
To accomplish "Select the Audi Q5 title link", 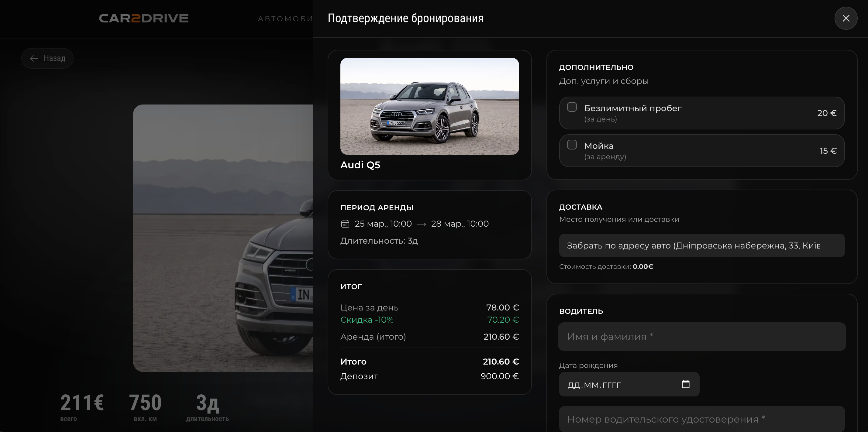I will point(360,165).
